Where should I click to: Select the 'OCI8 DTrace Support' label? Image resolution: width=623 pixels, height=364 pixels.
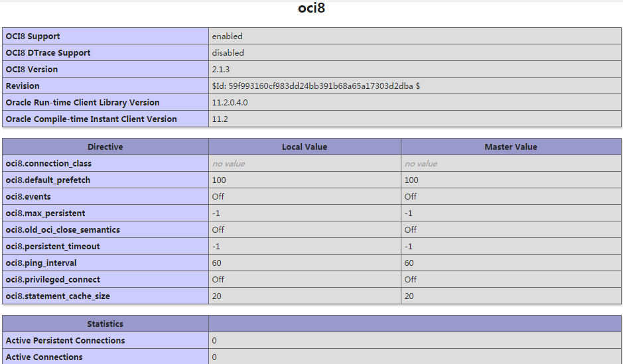[48, 53]
